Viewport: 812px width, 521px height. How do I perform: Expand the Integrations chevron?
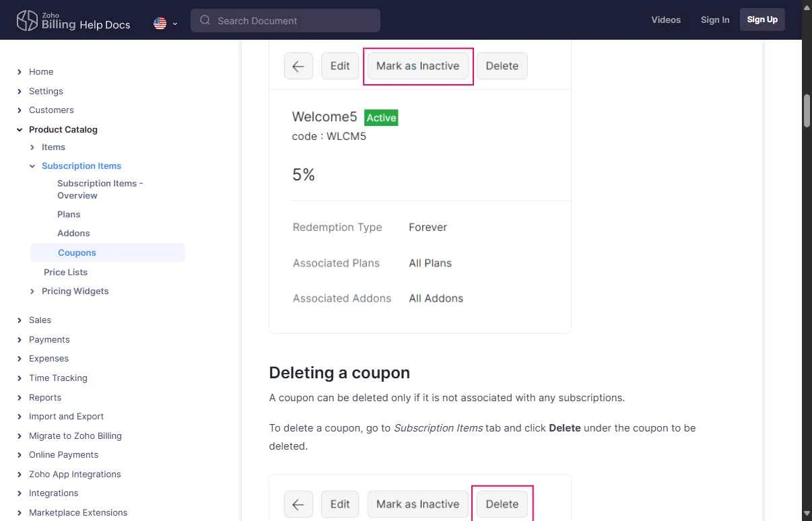point(20,493)
